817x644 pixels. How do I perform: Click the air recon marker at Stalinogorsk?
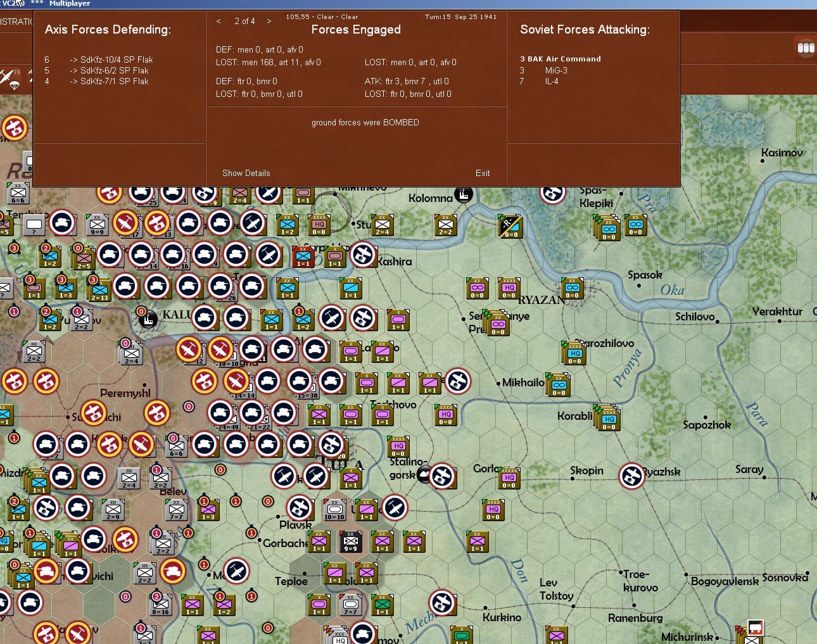coord(441,476)
